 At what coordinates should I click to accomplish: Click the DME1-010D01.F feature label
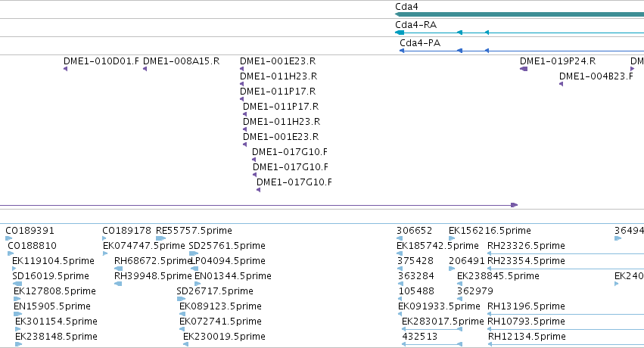(101, 61)
